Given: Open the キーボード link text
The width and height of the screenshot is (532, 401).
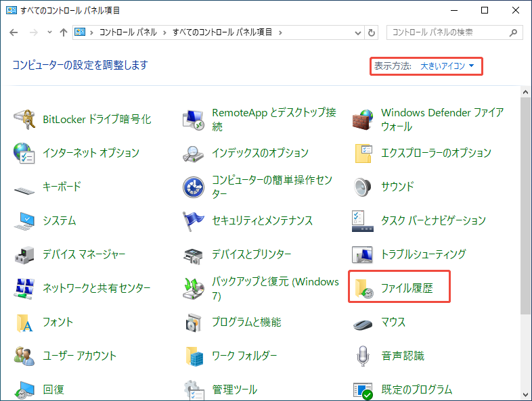Looking at the screenshot, I should tap(62, 187).
